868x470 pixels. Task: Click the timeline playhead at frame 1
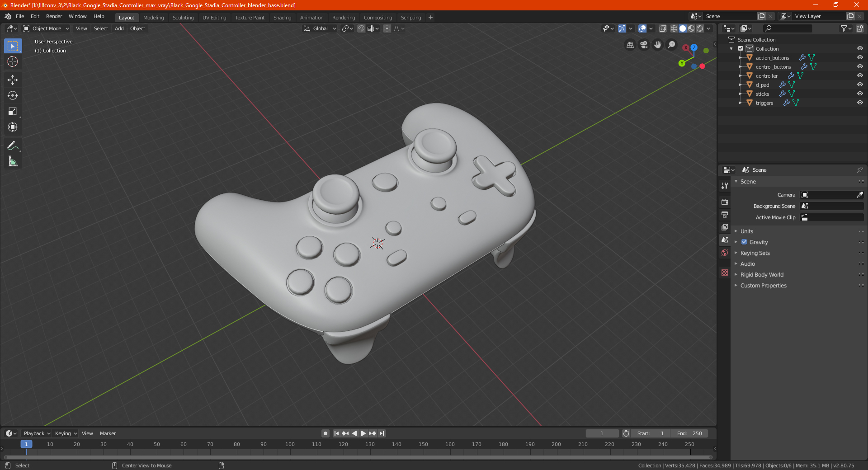click(x=26, y=444)
